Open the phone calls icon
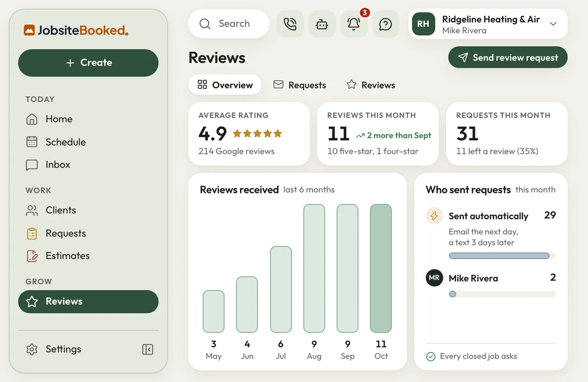Image resolution: width=588 pixels, height=382 pixels. tap(290, 24)
